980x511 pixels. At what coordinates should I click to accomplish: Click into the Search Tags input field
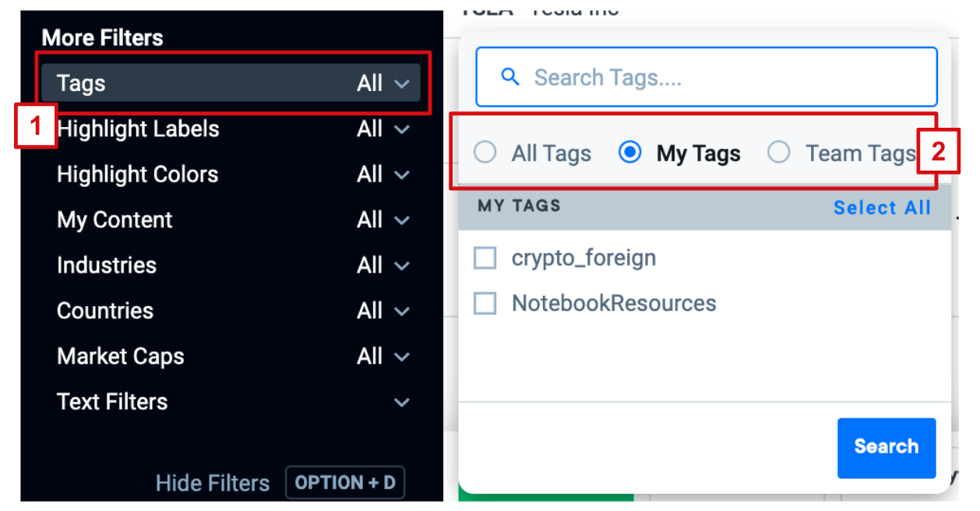pyautogui.click(x=706, y=77)
